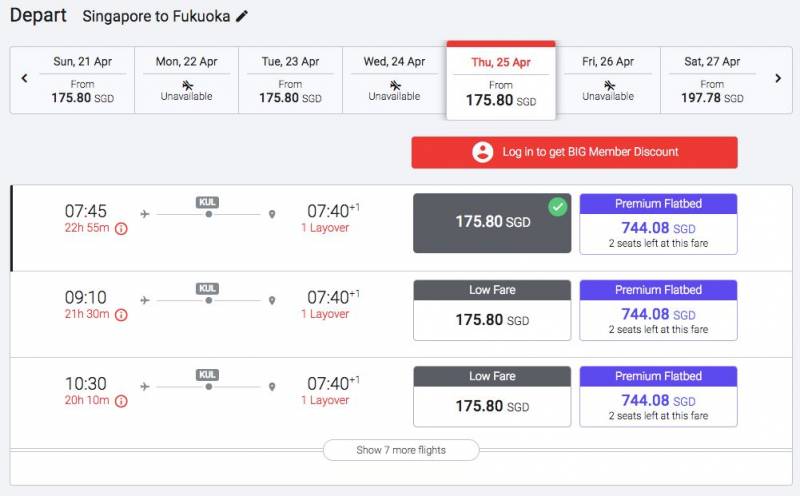Click 1 Layover link on 09:10 flight
The width and height of the screenshot is (800, 496).
(325, 314)
